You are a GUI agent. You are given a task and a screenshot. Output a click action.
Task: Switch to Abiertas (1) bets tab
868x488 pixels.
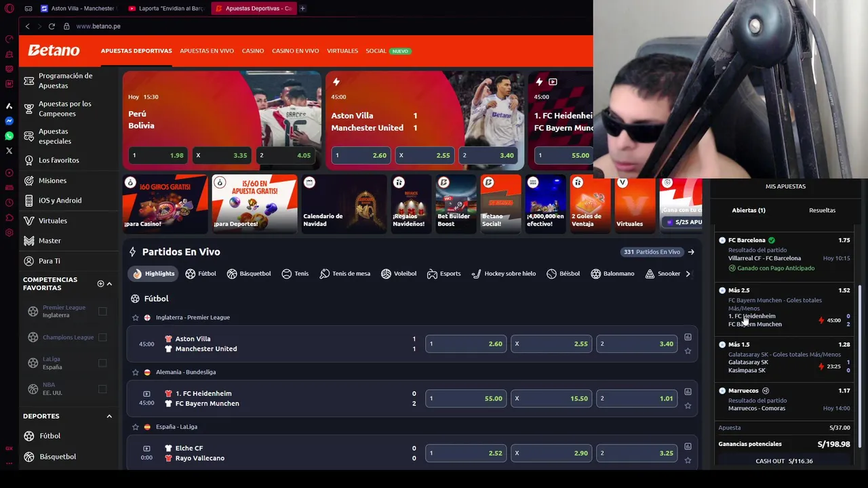pyautogui.click(x=749, y=210)
